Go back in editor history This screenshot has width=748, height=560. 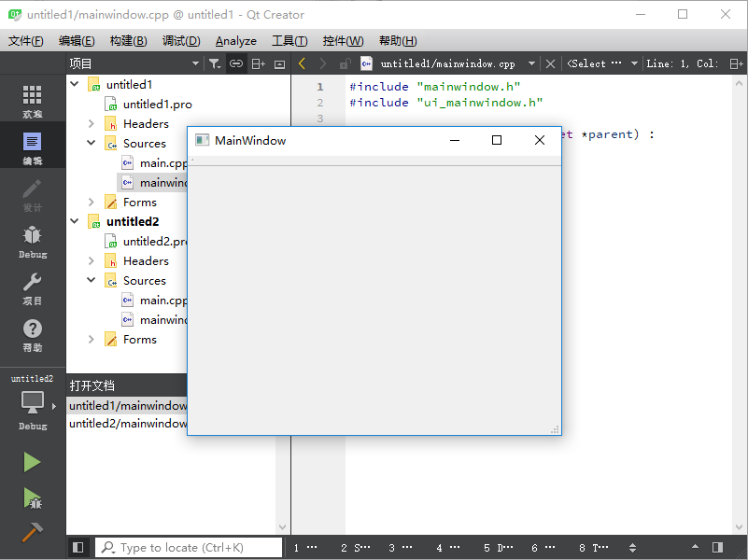(x=302, y=63)
